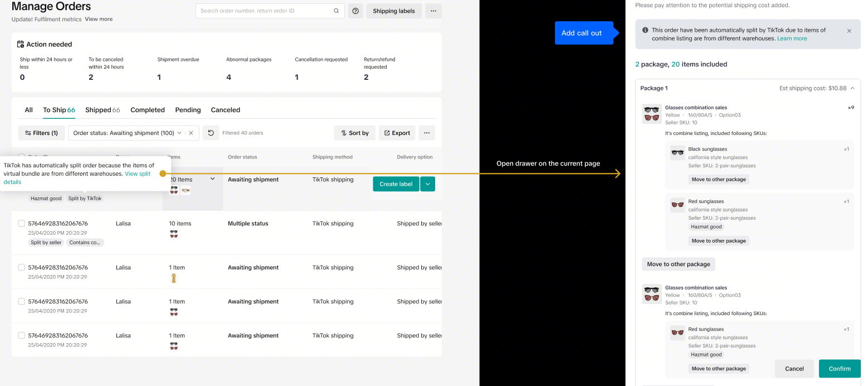Open the more options menu beside Shipping labels
Viewport: 868px width, 386px height.
coord(433,11)
